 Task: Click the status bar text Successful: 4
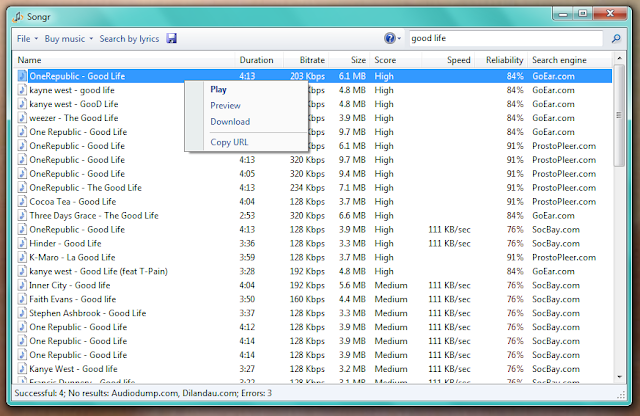pos(40,393)
